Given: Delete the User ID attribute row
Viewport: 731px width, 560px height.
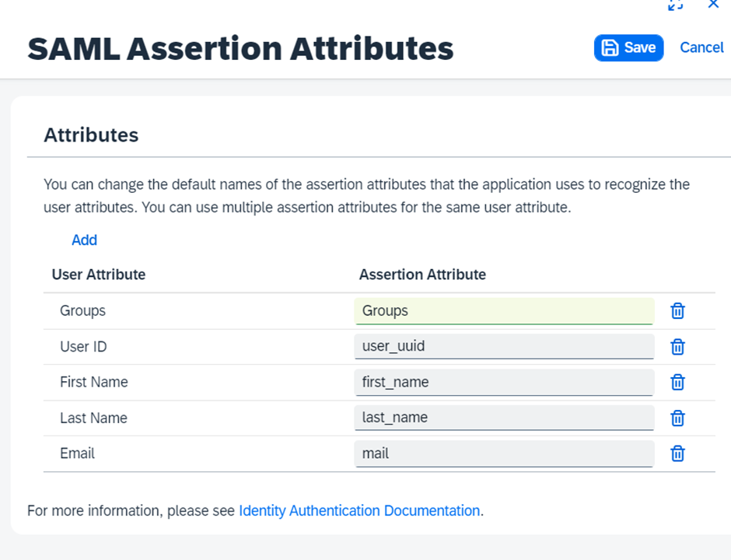Looking at the screenshot, I should coord(677,347).
